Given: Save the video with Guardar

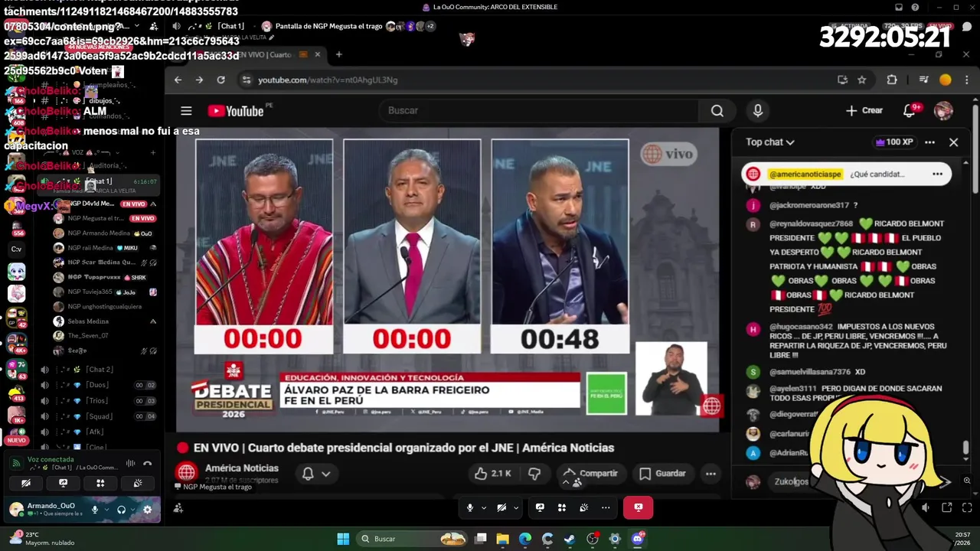Looking at the screenshot, I should pyautogui.click(x=662, y=474).
